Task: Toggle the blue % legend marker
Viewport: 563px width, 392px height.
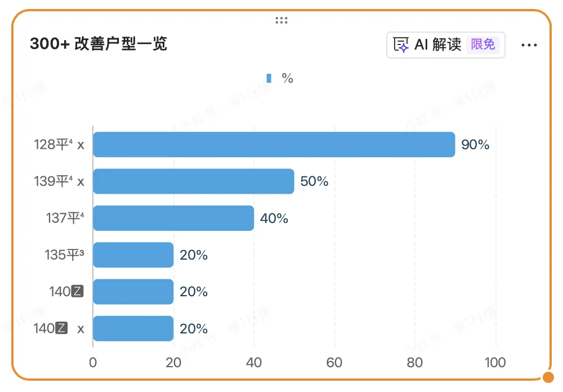Action: click(x=269, y=78)
